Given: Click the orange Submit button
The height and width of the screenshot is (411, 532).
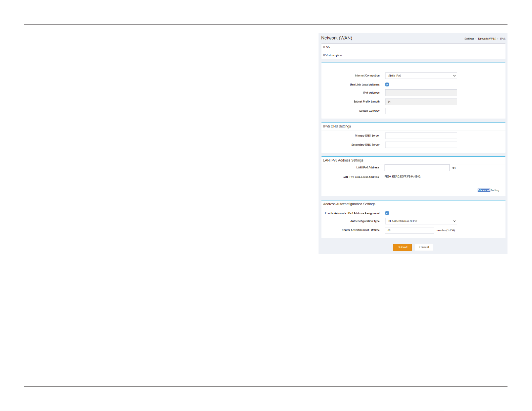Looking at the screenshot, I should (x=402, y=247).
